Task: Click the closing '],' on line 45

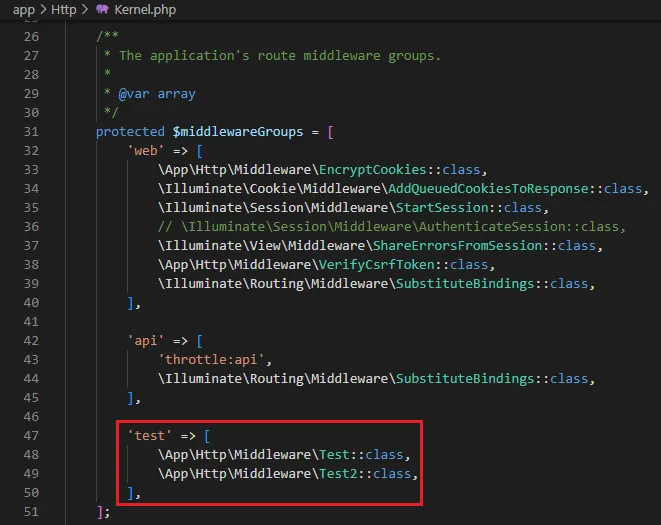Action: click(x=134, y=398)
